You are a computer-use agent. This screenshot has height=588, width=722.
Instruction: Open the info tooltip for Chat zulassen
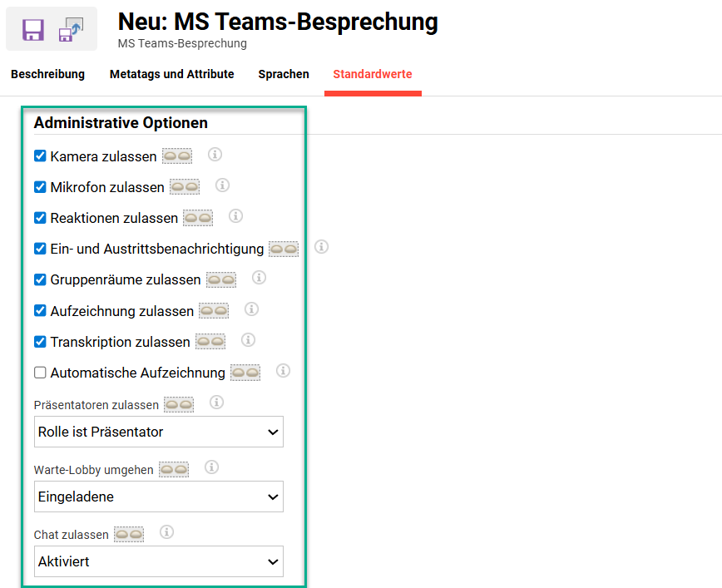coord(166,531)
